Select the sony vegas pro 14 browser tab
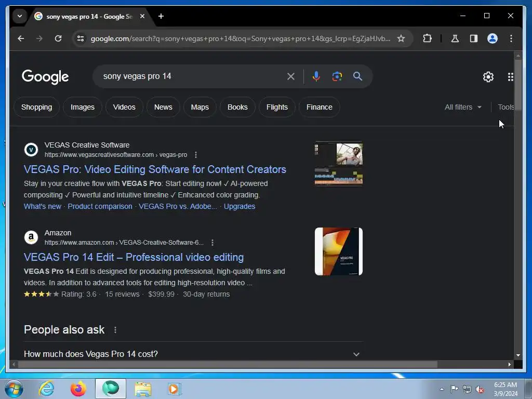 (89, 16)
